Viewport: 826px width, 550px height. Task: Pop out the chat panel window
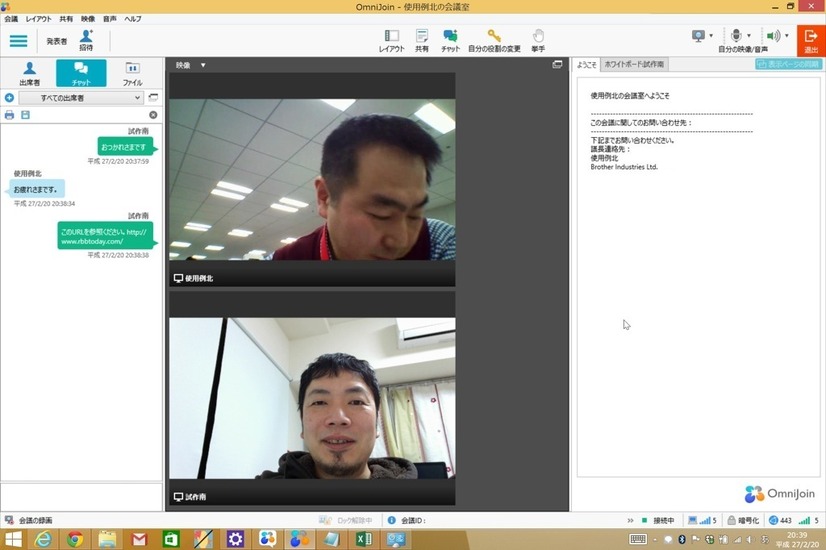(153, 97)
